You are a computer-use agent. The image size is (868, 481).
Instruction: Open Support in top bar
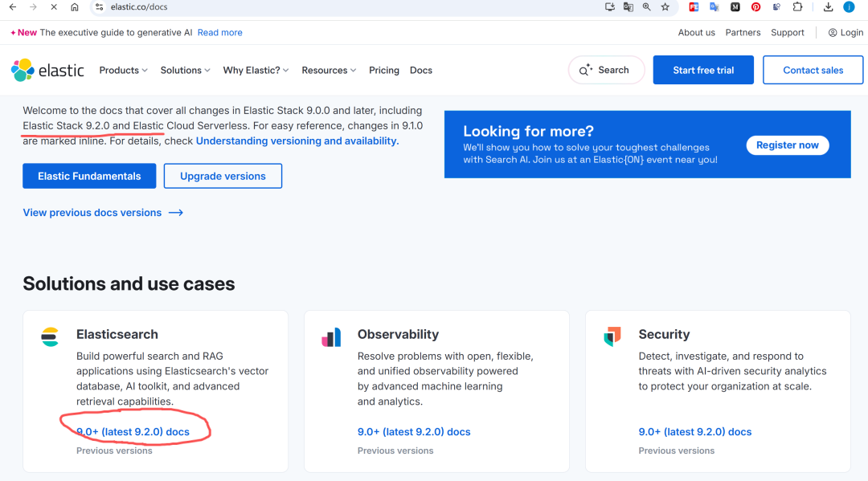pos(787,33)
